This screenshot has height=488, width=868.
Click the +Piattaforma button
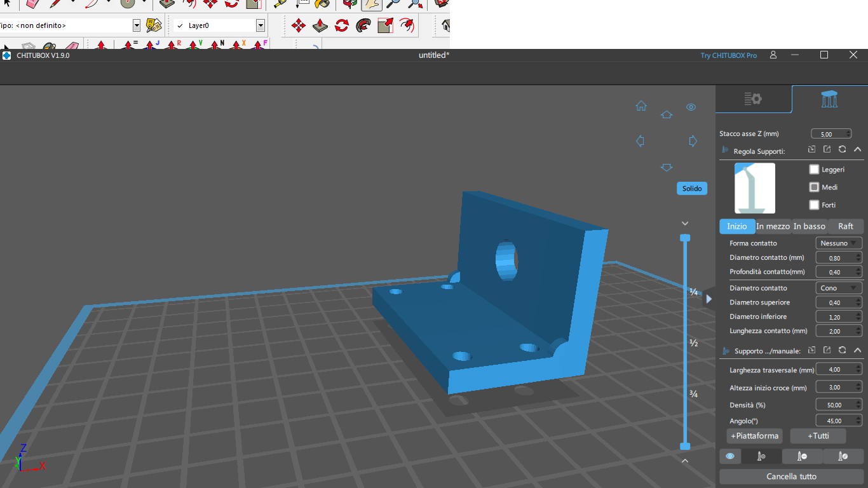coord(755,436)
